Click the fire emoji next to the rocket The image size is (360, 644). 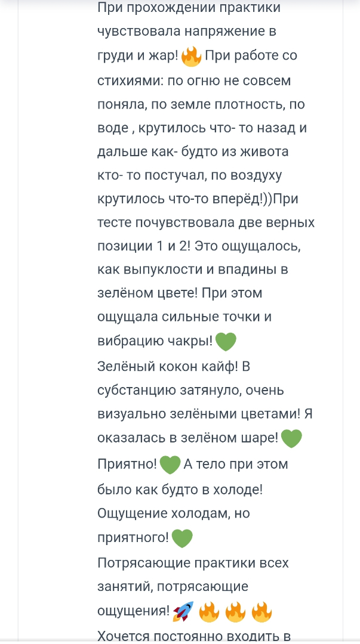pos(209,611)
